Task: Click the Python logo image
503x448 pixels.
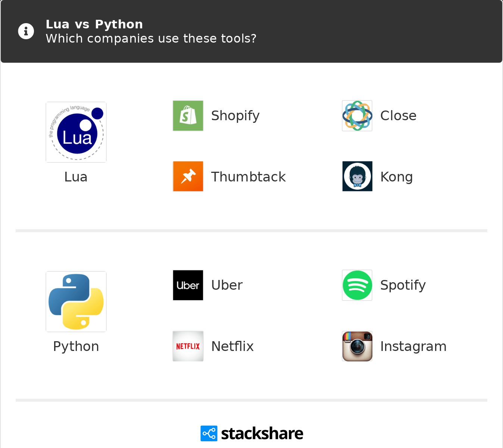Action: (76, 302)
